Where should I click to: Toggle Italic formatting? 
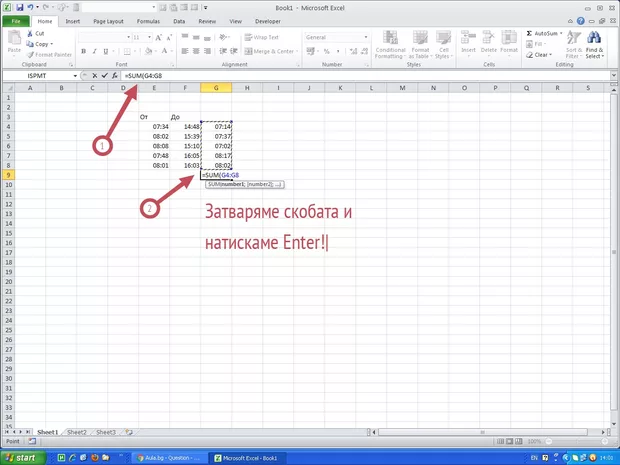tap(95, 51)
